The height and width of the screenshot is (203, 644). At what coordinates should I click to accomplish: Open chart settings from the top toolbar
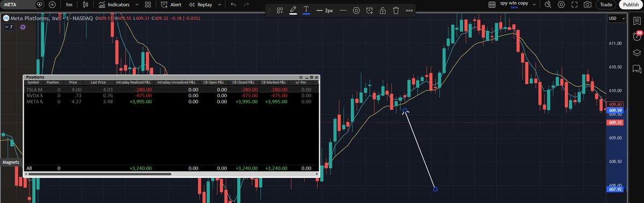(x=561, y=4)
